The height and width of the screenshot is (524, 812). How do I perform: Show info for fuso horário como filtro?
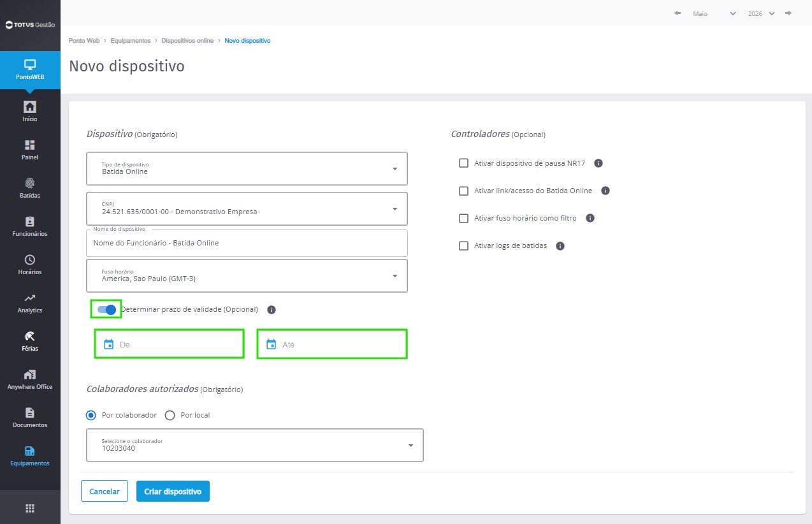tap(590, 218)
